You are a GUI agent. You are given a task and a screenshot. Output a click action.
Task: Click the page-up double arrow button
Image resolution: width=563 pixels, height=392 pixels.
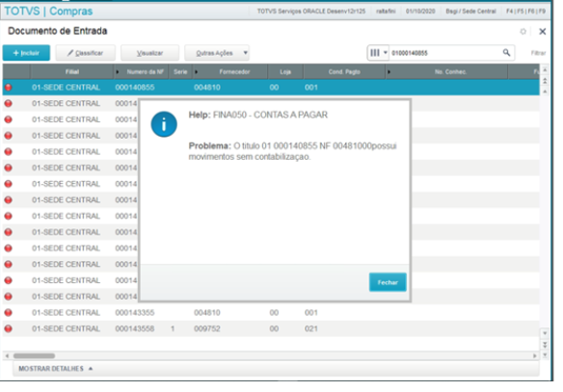[545, 81]
